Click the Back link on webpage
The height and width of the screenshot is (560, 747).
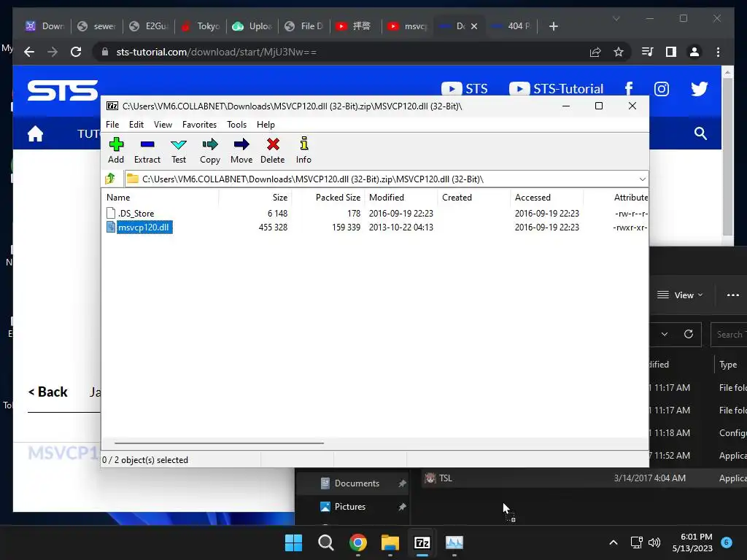tap(47, 392)
